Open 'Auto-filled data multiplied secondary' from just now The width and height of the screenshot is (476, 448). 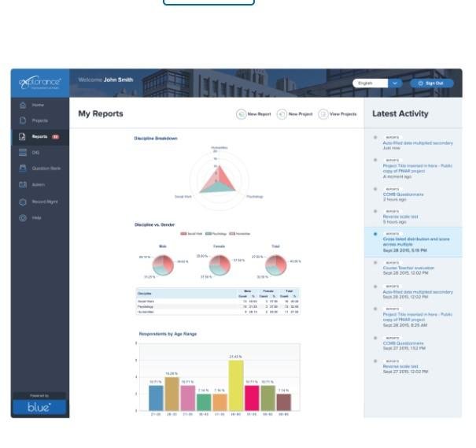coord(418,143)
